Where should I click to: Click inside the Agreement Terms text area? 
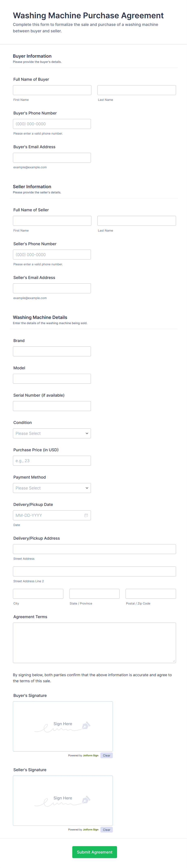tap(94, 643)
